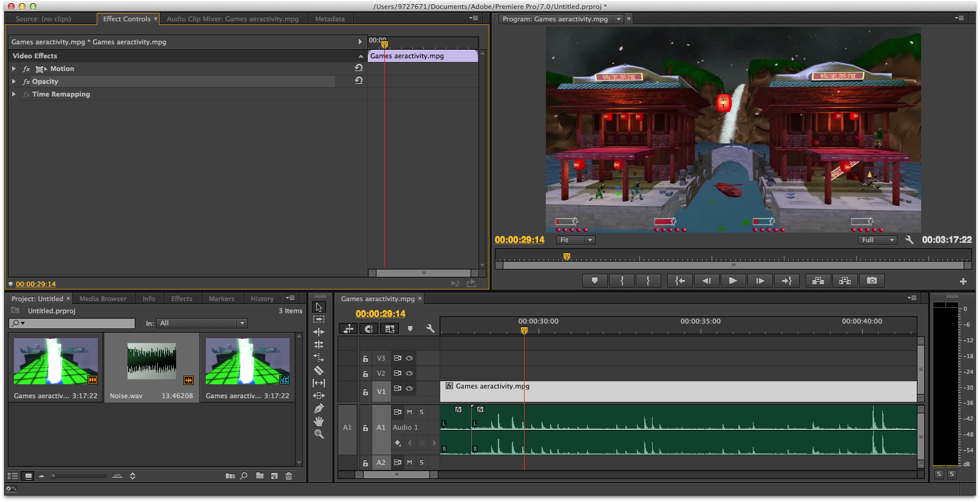This screenshot has height=502, width=980.
Task: Select the Slide tool
Action: coord(319,396)
